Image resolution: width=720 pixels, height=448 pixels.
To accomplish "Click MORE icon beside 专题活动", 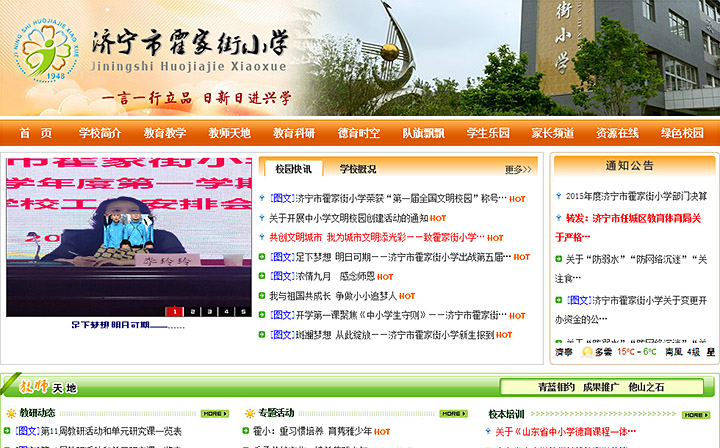I will pyautogui.click(x=453, y=413).
